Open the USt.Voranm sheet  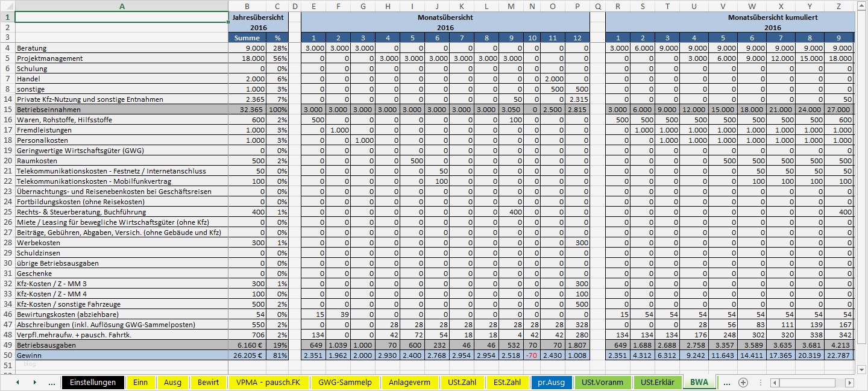pyautogui.click(x=602, y=382)
